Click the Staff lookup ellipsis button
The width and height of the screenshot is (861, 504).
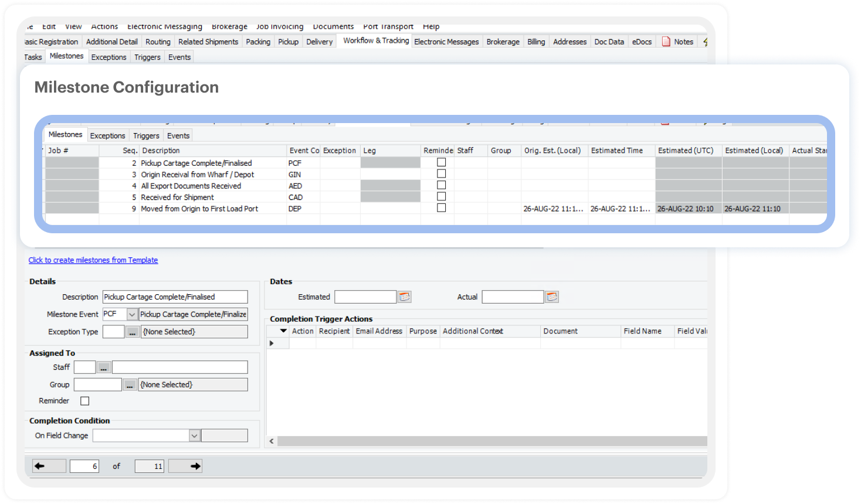click(x=103, y=367)
